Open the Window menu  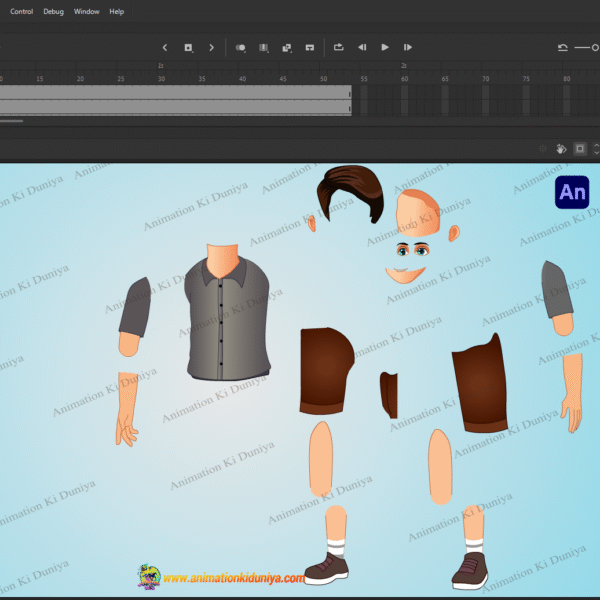[x=86, y=11]
